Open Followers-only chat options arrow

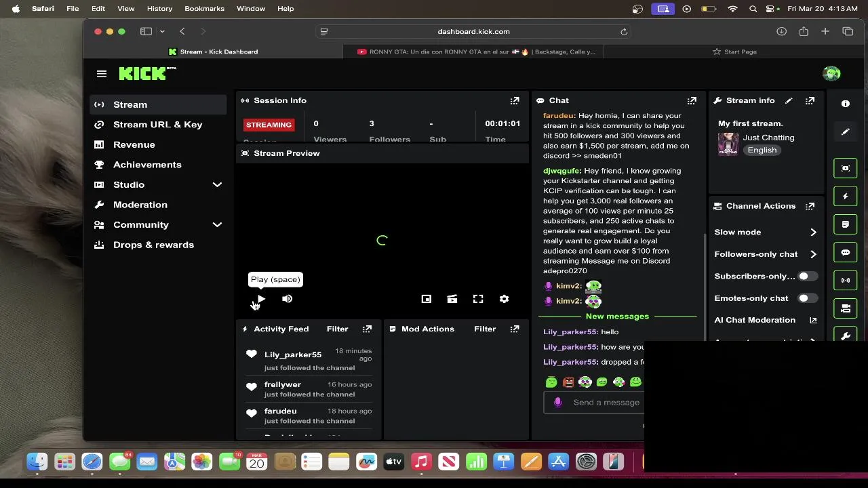click(x=813, y=254)
